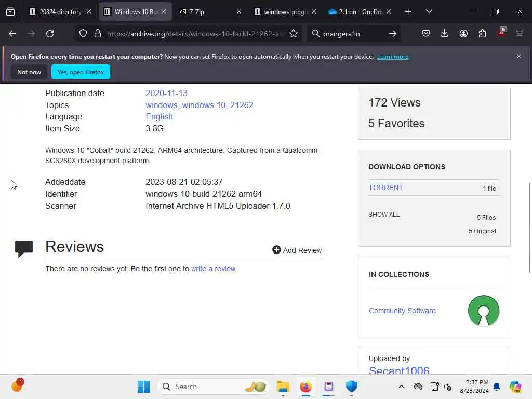This screenshot has width=532, height=399.
Task: Bookmark this page with star icon
Action: click(x=294, y=34)
